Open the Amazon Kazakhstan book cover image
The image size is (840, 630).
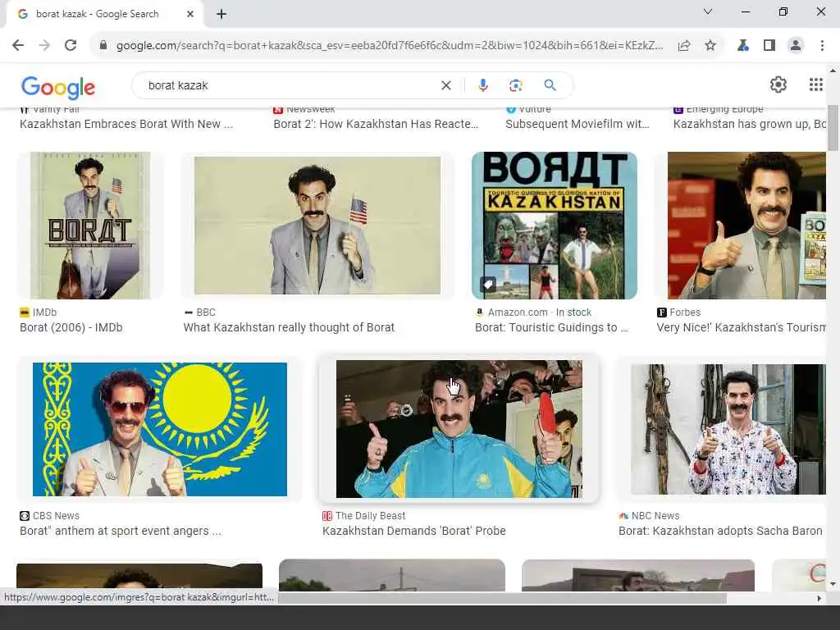click(555, 226)
